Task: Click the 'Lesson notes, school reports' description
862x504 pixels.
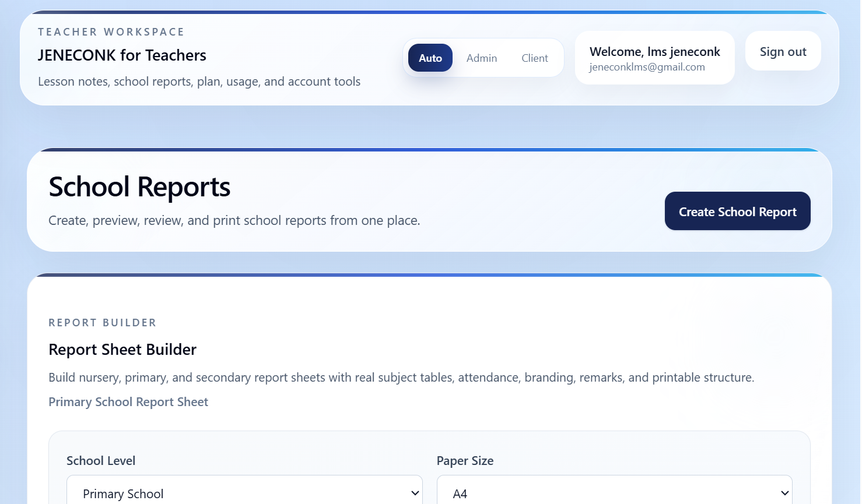Action: click(199, 82)
